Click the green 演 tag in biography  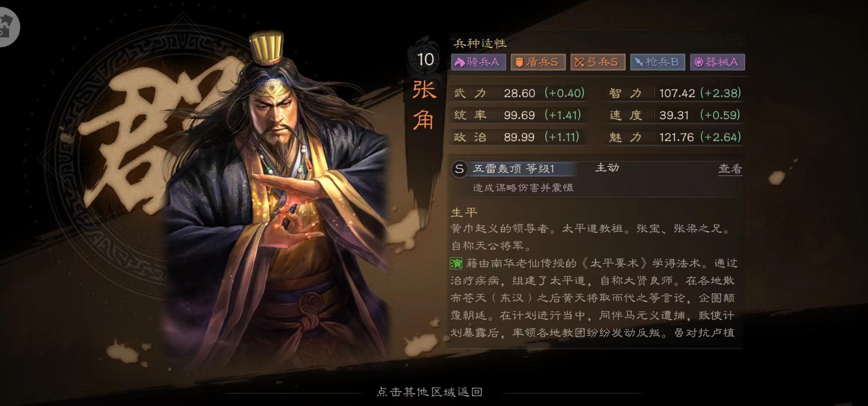point(456,263)
